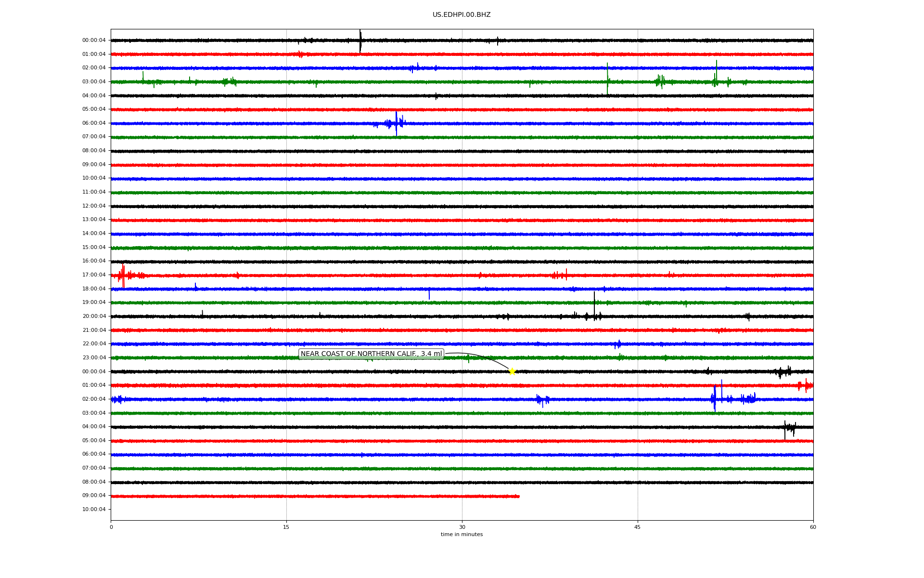The width and height of the screenshot is (924, 578).
Task: Click the 30 tick on x-axis
Action: point(462,527)
